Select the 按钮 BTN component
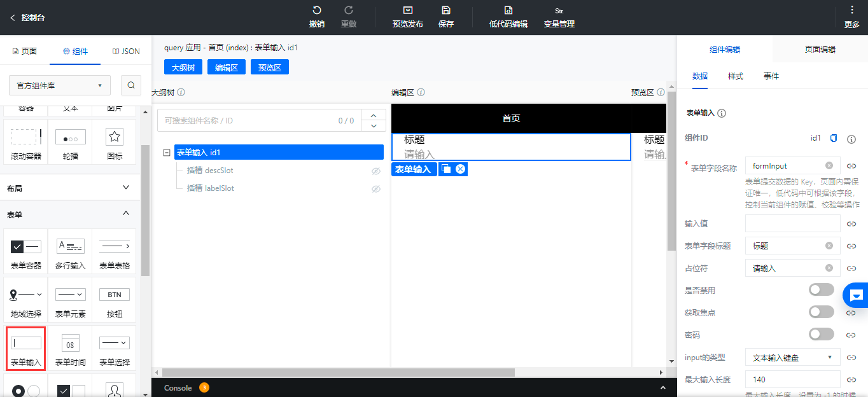868x397 pixels. [115, 301]
